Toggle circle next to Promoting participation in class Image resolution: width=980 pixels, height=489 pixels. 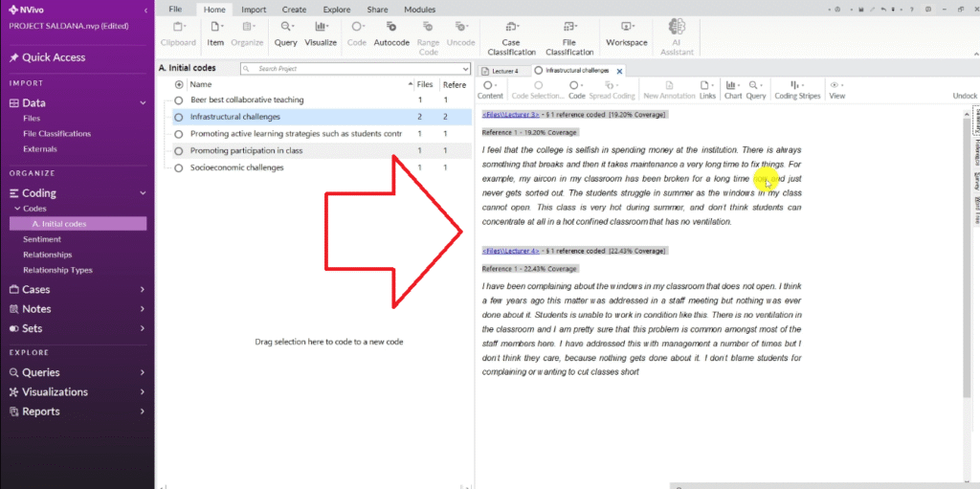179,150
